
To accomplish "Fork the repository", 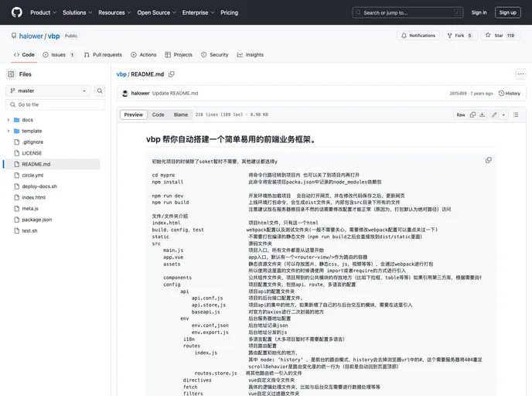I will [460, 36].
